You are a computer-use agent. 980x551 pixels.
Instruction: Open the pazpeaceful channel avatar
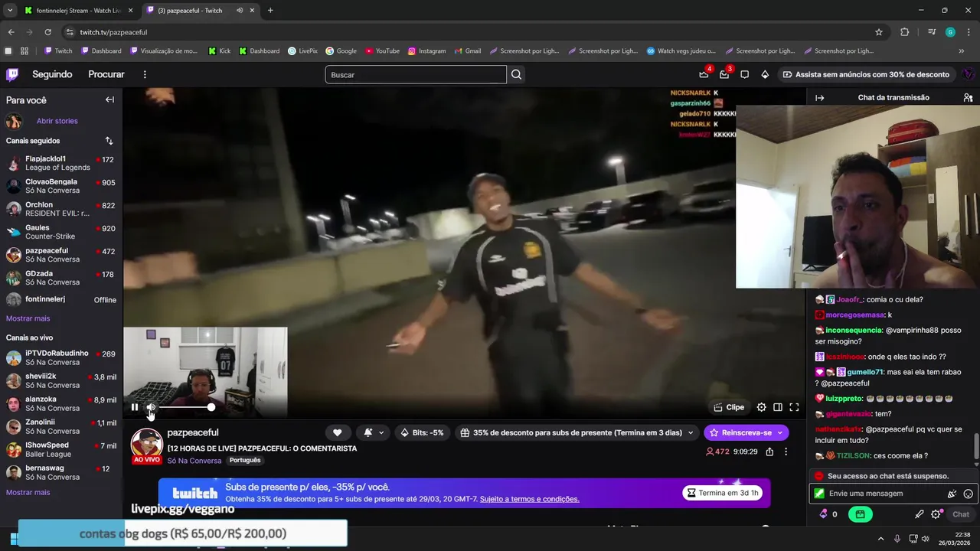(146, 445)
